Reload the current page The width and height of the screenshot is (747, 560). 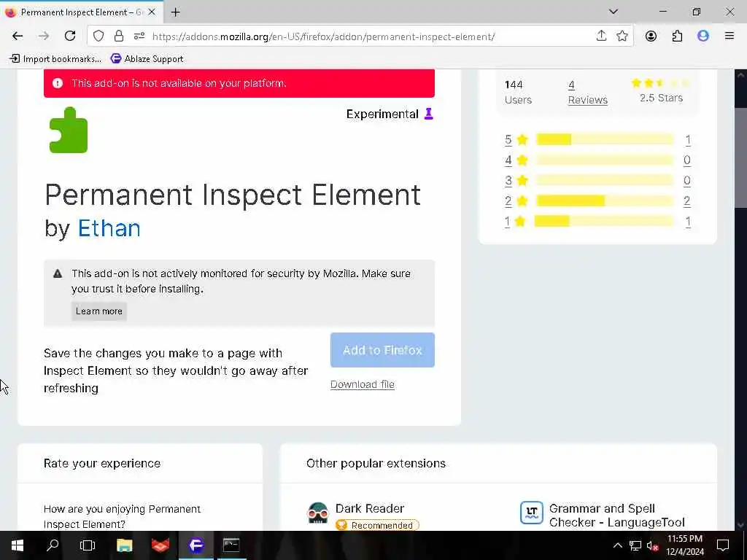point(70,36)
